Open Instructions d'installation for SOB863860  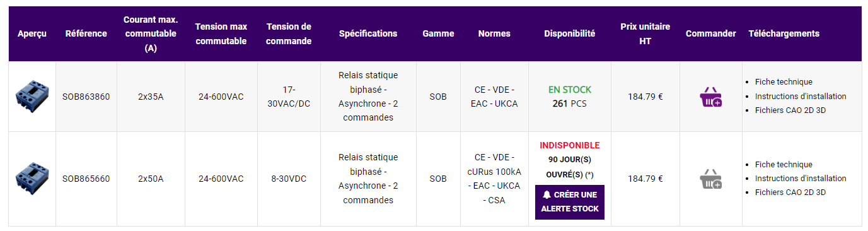(801, 97)
